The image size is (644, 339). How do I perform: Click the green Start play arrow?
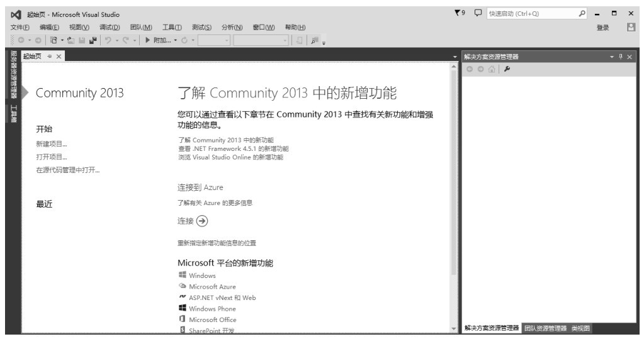pyautogui.click(x=147, y=40)
